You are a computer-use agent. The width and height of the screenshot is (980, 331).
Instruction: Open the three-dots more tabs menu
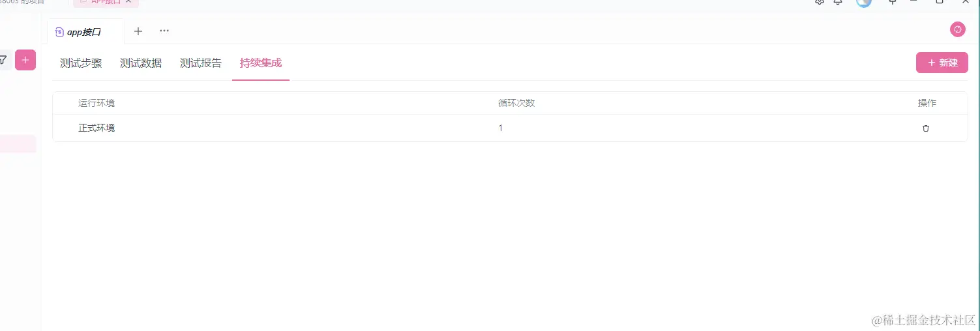click(x=164, y=31)
